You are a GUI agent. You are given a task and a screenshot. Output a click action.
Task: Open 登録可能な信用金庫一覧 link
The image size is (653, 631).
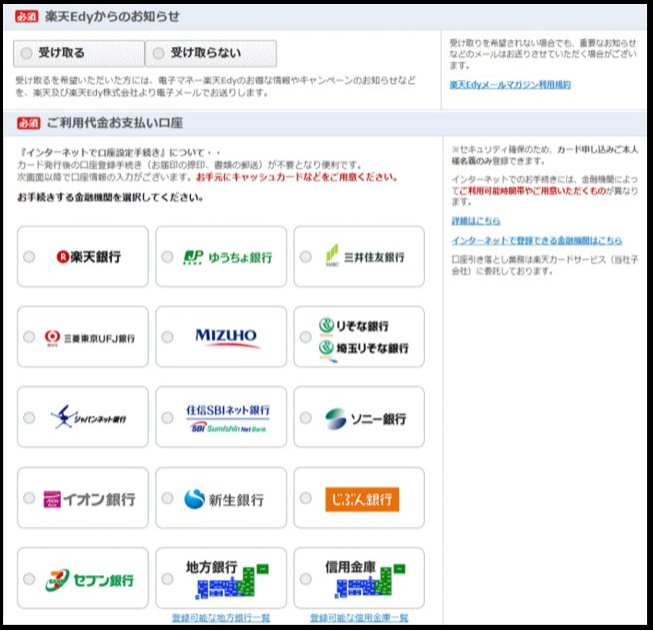[359, 618]
